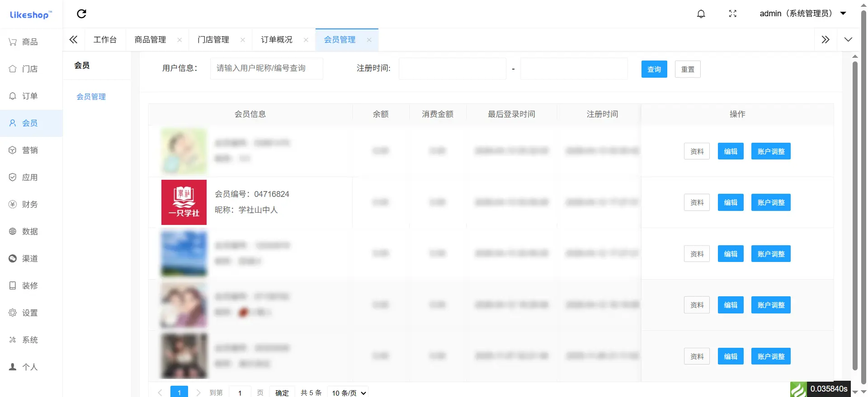Click the sky photo member avatar
This screenshot has height=397, width=868.
pyautogui.click(x=184, y=253)
